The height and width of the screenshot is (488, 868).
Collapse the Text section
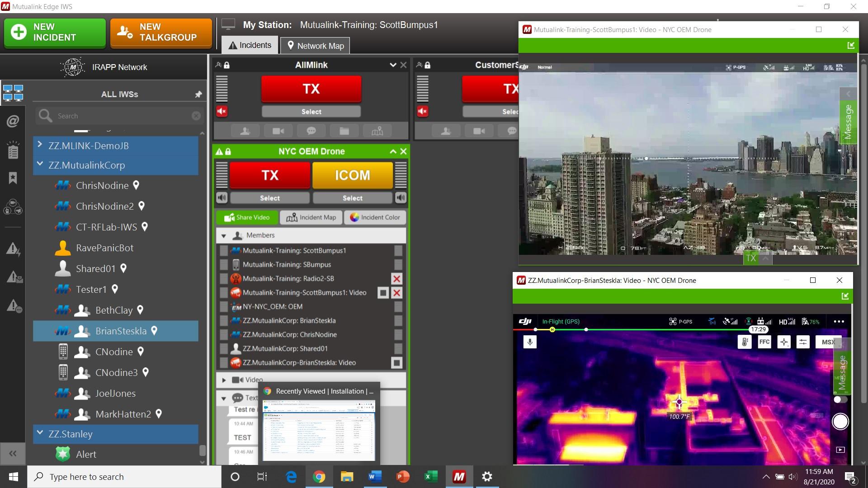point(224,399)
